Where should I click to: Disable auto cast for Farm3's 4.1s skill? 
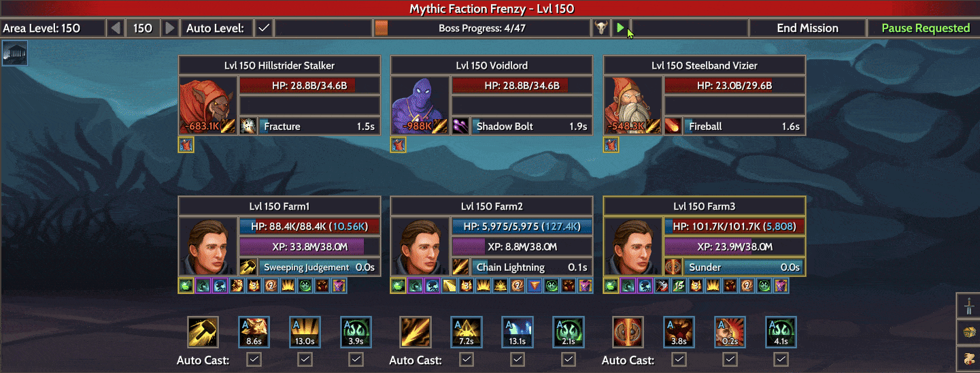click(x=781, y=359)
